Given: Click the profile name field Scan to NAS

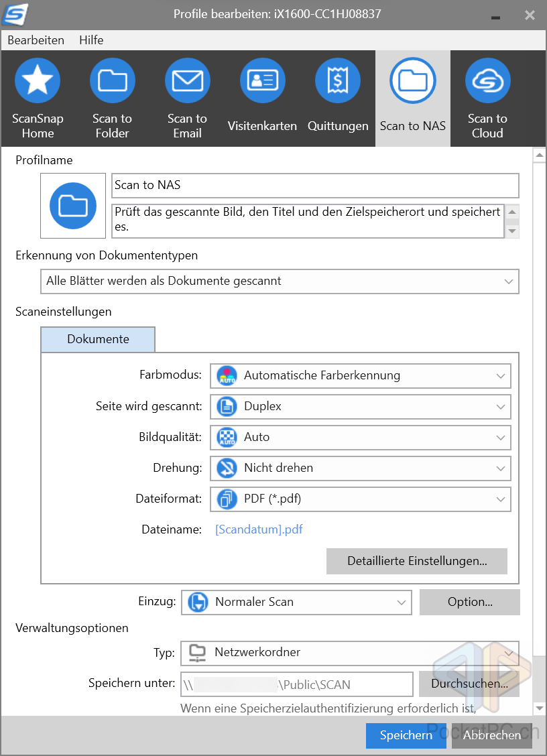Looking at the screenshot, I should coord(316,186).
